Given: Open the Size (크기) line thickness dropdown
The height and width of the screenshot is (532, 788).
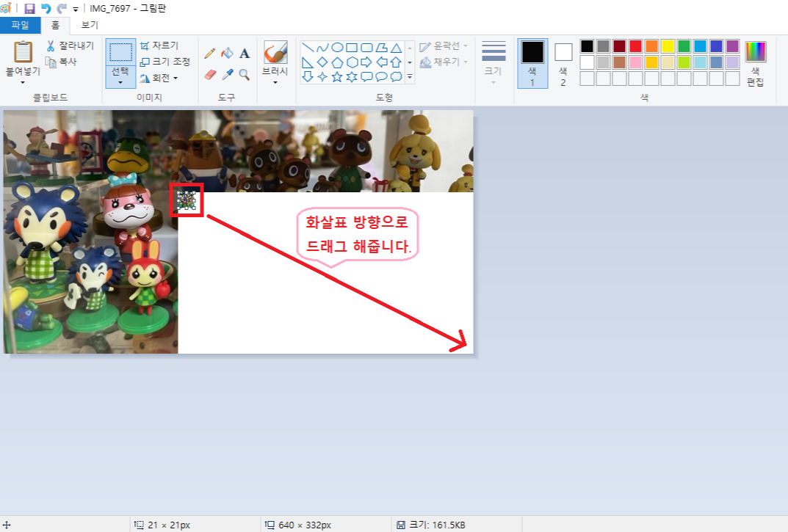Looking at the screenshot, I should coord(494,63).
